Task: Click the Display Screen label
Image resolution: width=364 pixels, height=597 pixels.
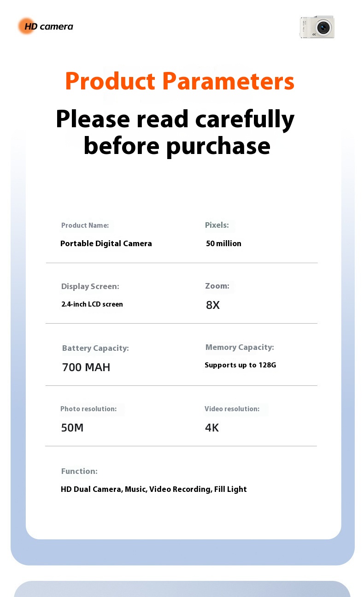Action: coord(90,286)
